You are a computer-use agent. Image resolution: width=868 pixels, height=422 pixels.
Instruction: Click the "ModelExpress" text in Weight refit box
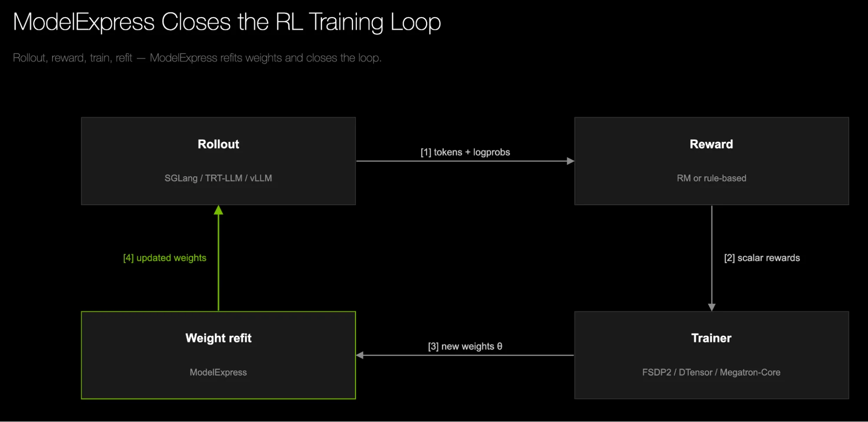pos(218,373)
